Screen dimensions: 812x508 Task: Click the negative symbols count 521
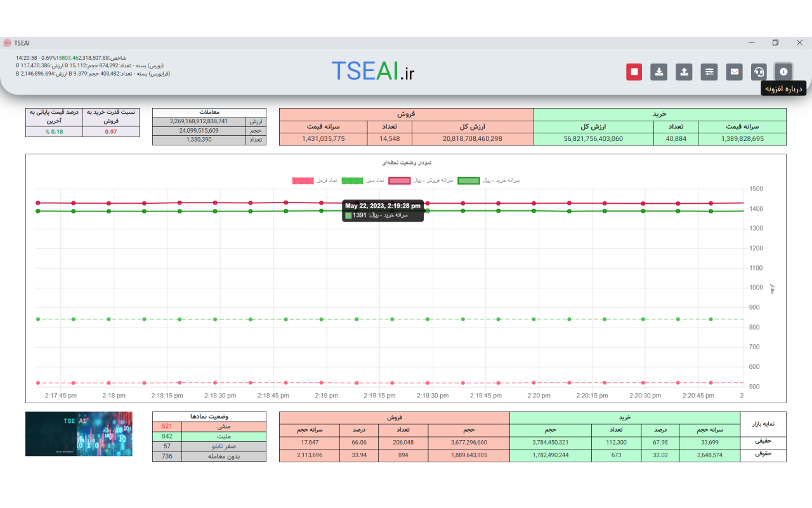[x=167, y=427]
